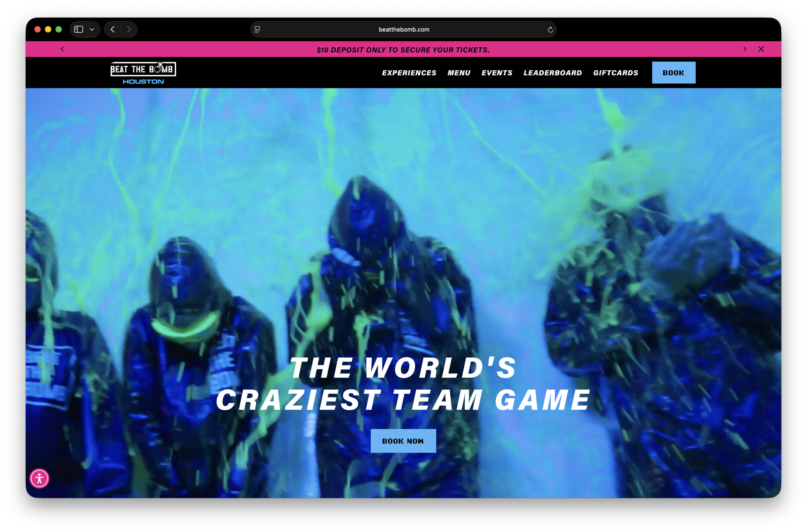Screen dimensions: 807x532
Task: Show previous announcement with left chevron
Action: (62, 49)
